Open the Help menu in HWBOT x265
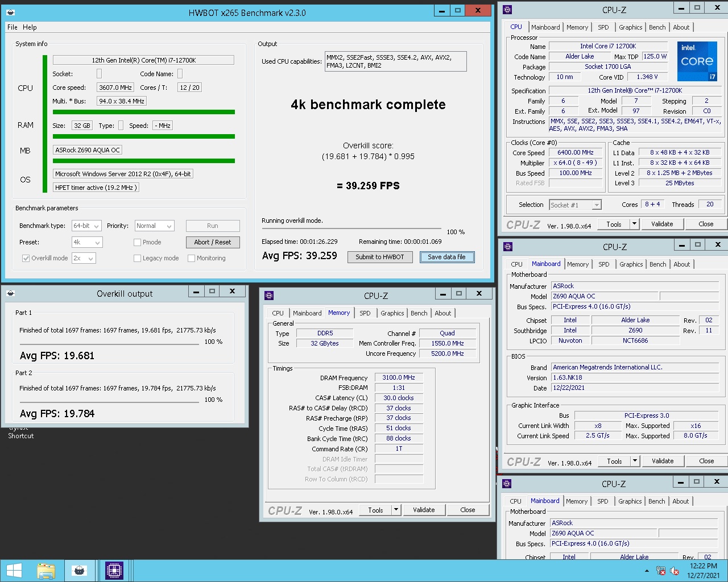The width and height of the screenshot is (728, 582). 30,27
